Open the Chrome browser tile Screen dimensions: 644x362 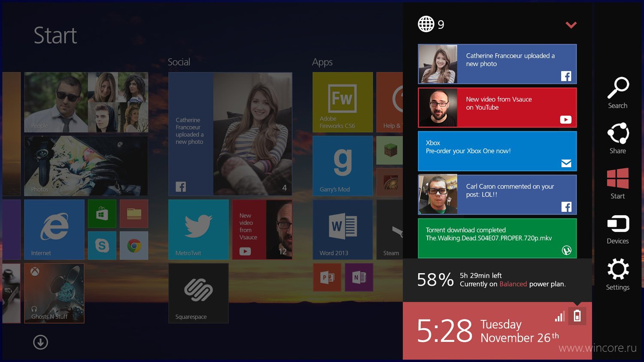(x=134, y=245)
